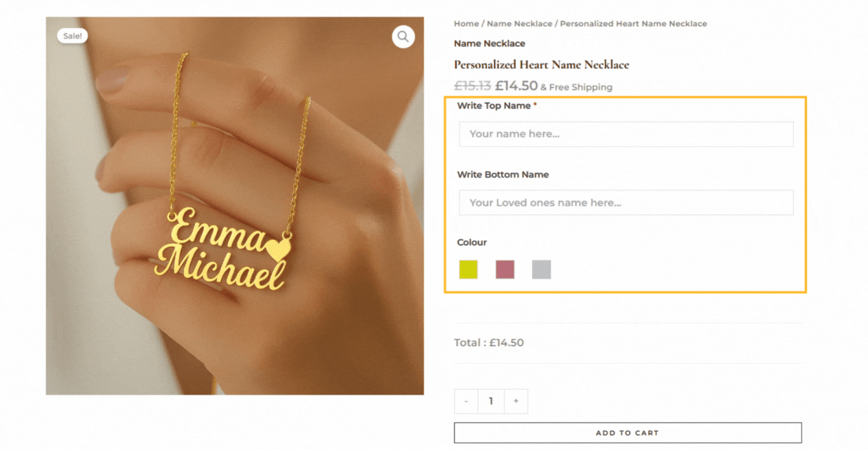
Task: Click the Sale! badge on the photo
Action: [72, 35]
